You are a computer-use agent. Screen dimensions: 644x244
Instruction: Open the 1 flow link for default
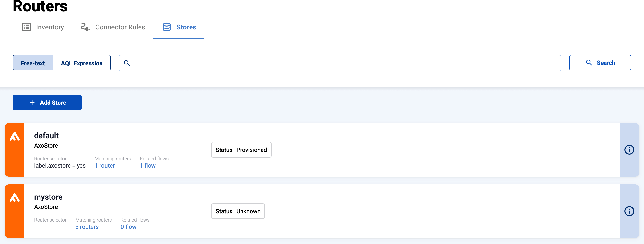coord(148,165)
